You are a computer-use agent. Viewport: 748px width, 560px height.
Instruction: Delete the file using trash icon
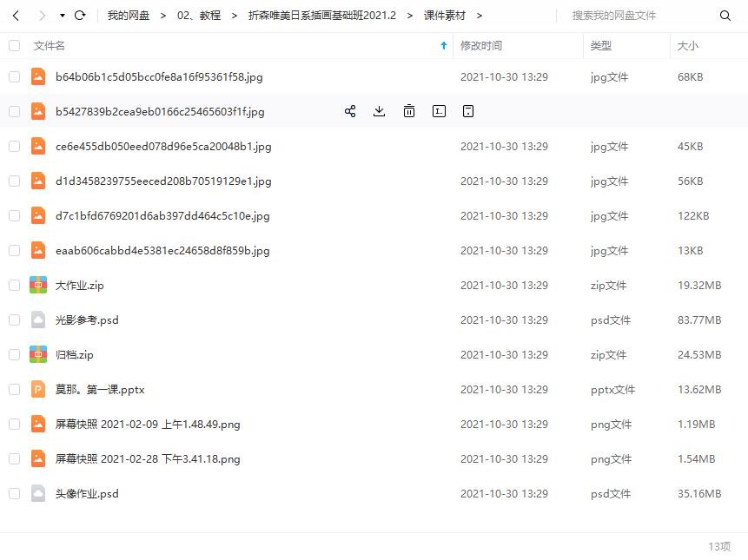[408, 111]
